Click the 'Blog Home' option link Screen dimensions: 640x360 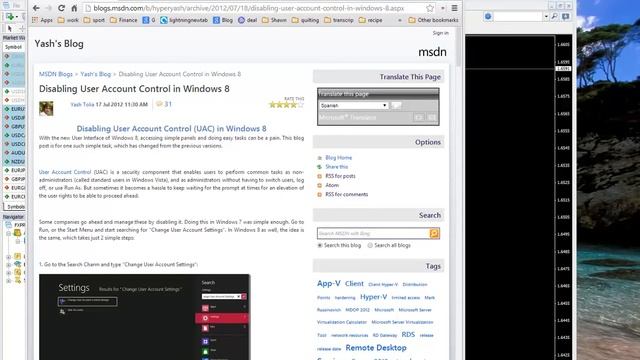coord(338,158)
